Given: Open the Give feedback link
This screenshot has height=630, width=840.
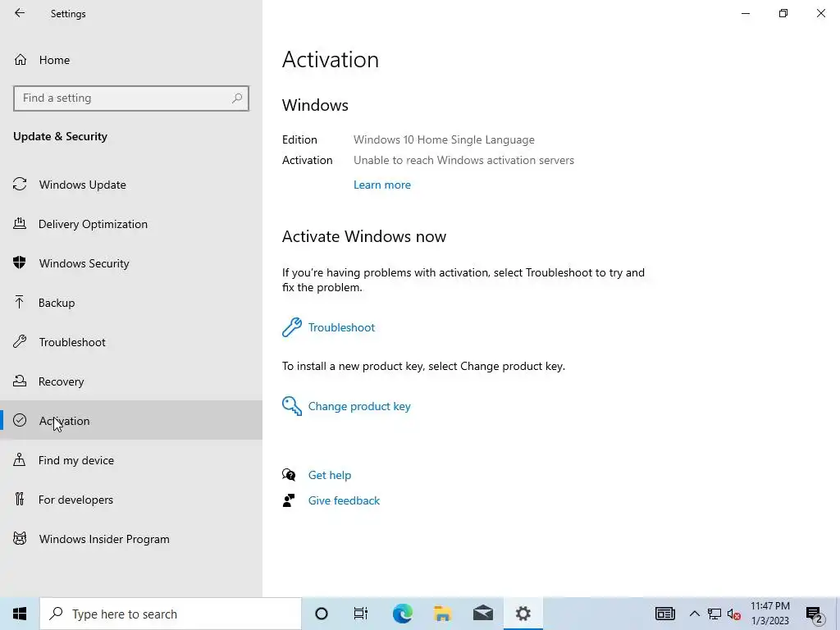Looking at the screenshot, I should pyautogui.click(x=344, y=500).
